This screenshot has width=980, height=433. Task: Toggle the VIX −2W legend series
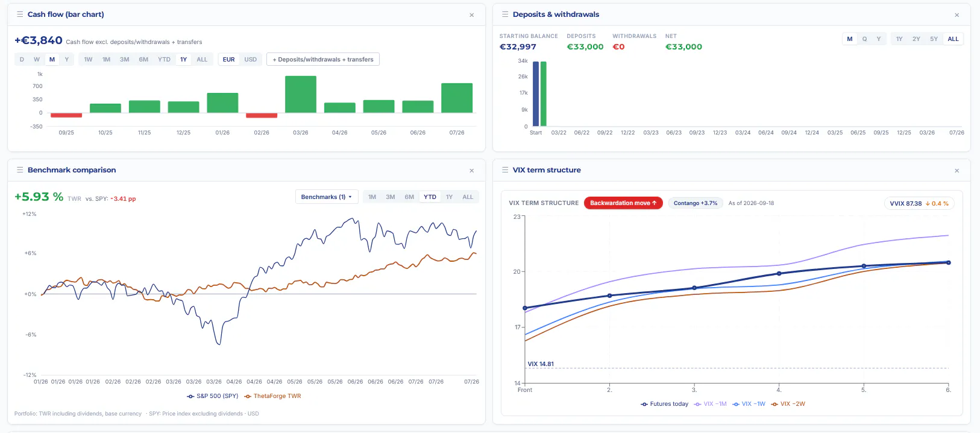pyautogui.click(x=788, y=404)
